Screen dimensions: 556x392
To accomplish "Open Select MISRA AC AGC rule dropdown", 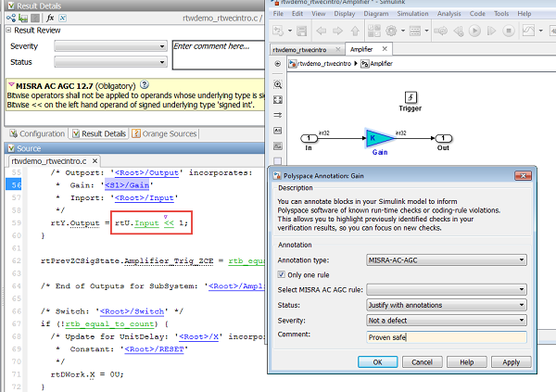I will point(447,289).
